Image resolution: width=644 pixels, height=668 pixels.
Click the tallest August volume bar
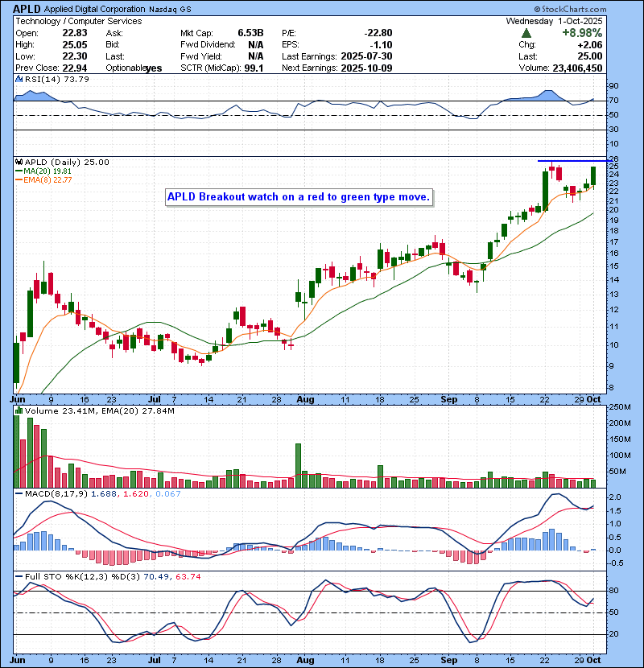point(299,466)
